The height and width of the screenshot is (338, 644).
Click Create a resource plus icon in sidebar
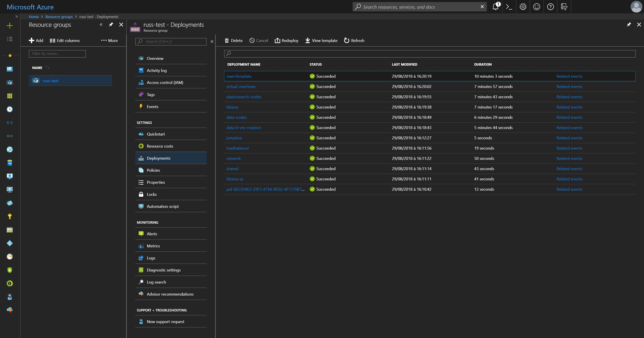tap(9, 25)
